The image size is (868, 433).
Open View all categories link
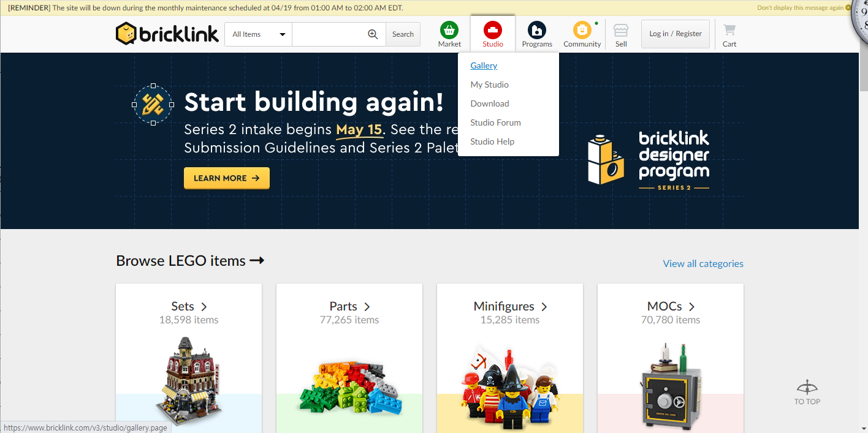(x=703, y=264)
